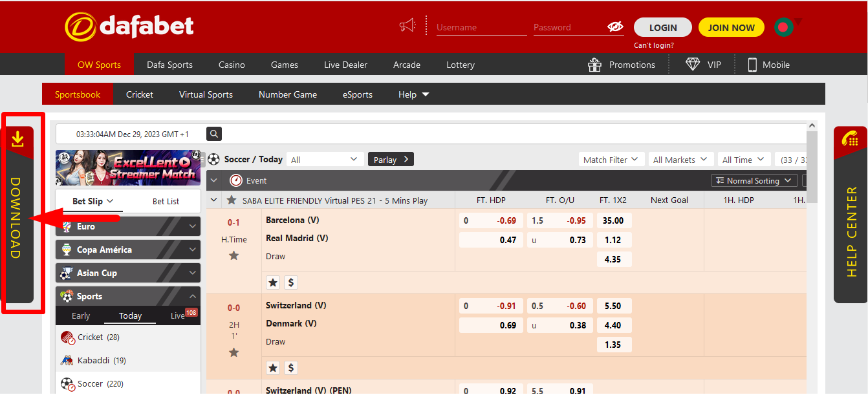Open the Number Game tab
The width and height of the screenshot is (868, 395).
288,94
